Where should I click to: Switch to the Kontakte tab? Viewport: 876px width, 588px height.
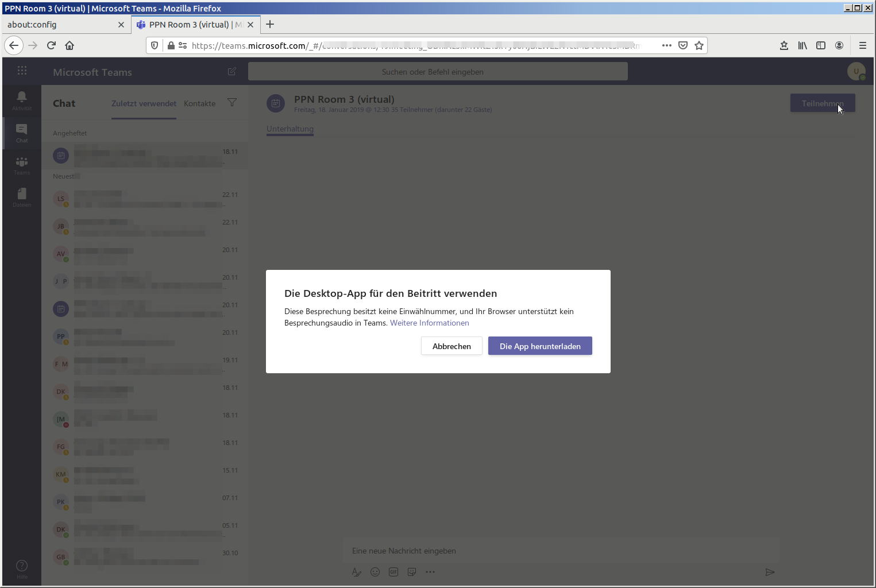[x=199, y=104]
